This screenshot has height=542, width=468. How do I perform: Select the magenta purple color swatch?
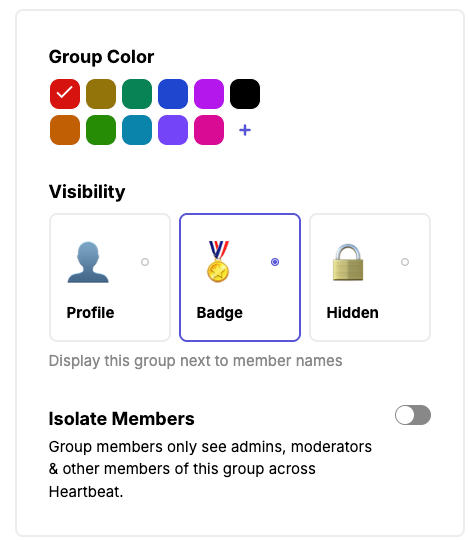pyautogui.click(x=209, y=94)
